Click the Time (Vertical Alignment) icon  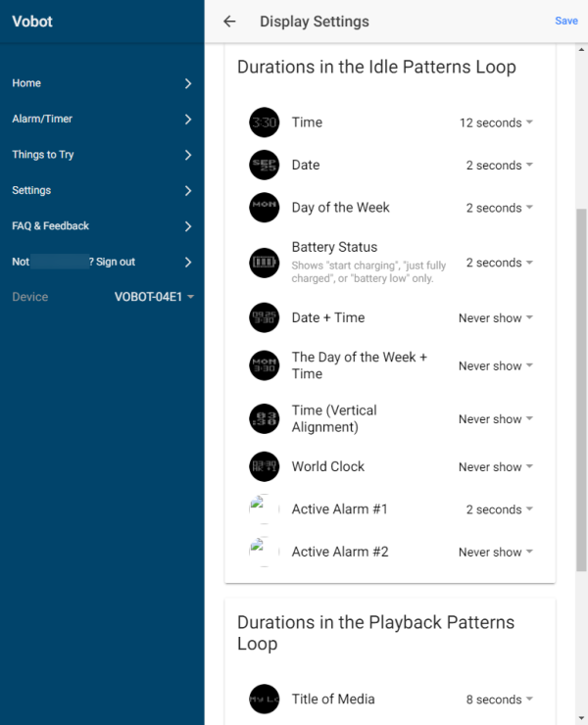[x=265, y=418]
